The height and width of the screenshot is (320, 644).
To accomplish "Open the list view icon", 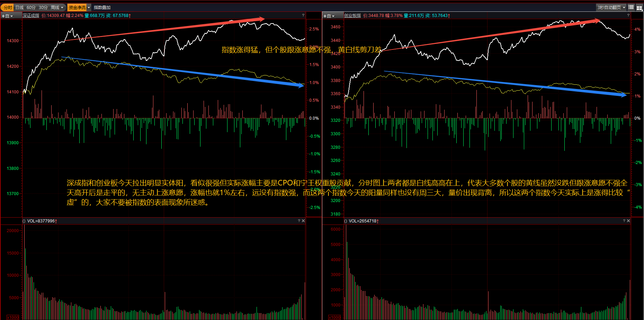I will point(631,7).
